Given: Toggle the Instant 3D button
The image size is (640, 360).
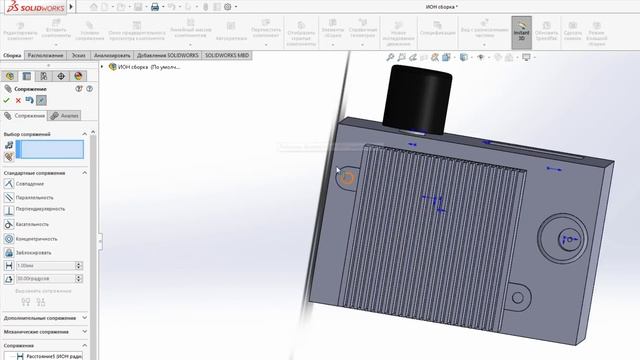Looking at the screenshot, I should [x=522, y=33].
